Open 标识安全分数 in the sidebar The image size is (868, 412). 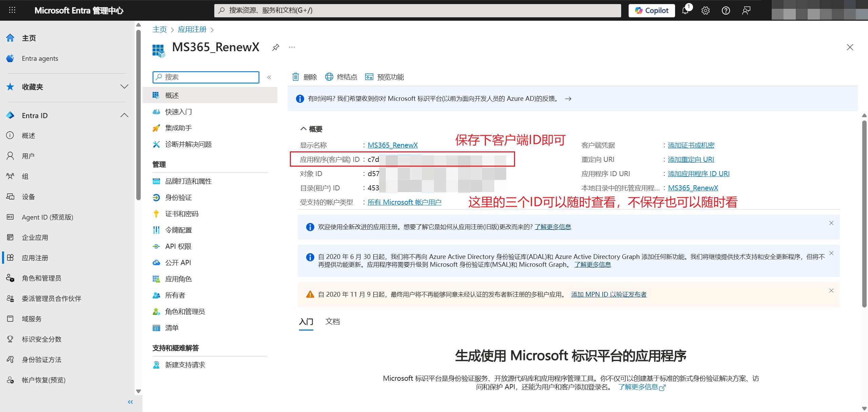pyautogui.click(x=42, y=339)
